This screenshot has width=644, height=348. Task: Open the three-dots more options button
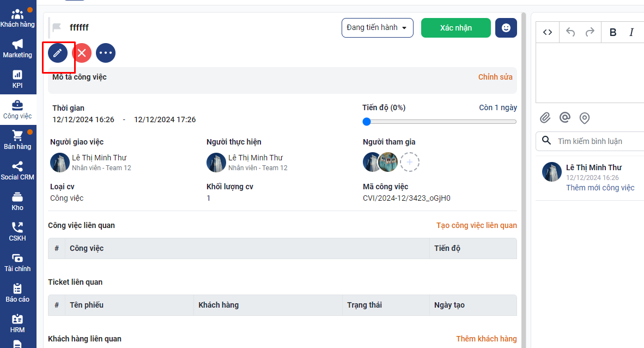point(106,53)
